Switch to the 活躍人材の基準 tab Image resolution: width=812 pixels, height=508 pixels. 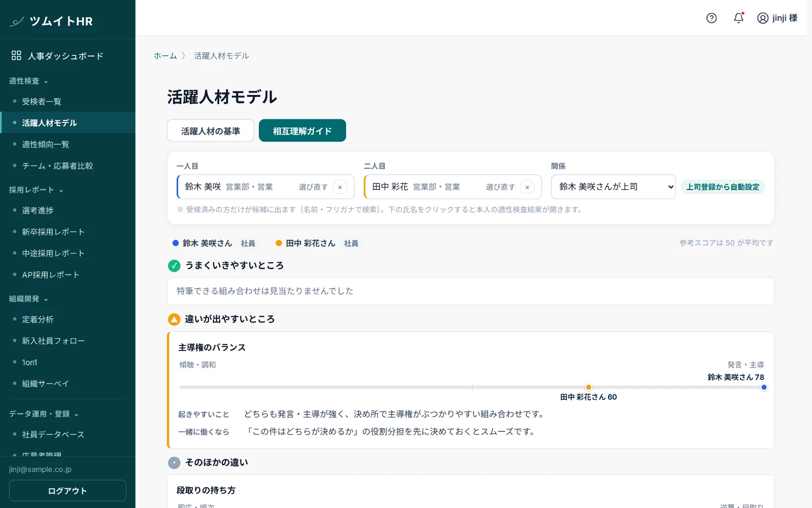click(211, 131)
